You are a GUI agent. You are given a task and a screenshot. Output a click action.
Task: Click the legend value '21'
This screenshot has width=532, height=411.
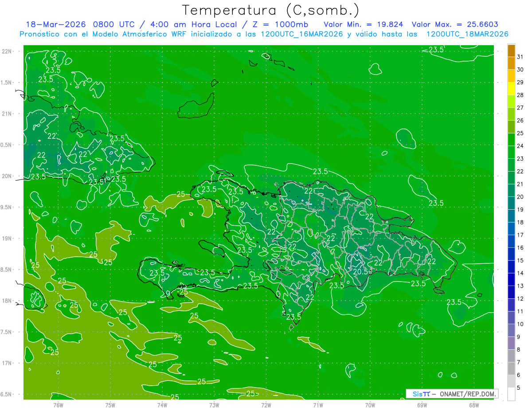pyautogui.click(x=520, y=184)
